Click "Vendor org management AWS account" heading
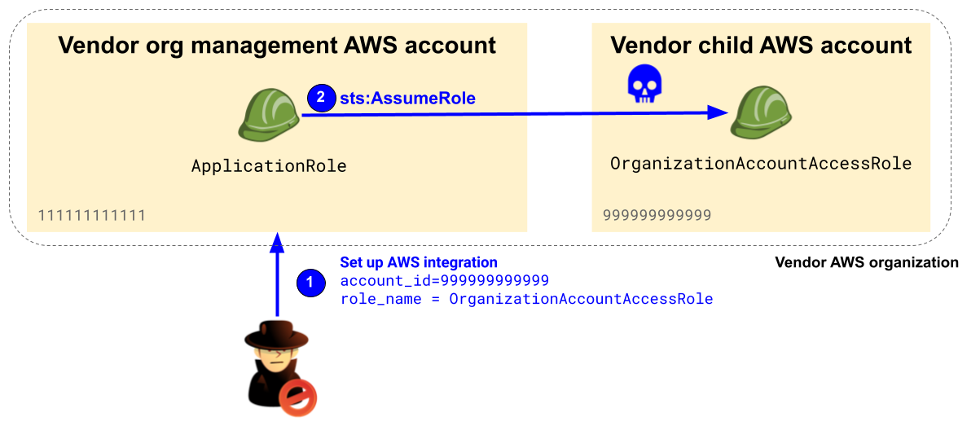The width and height of the screenshot is (980, 426). [277, 45]
